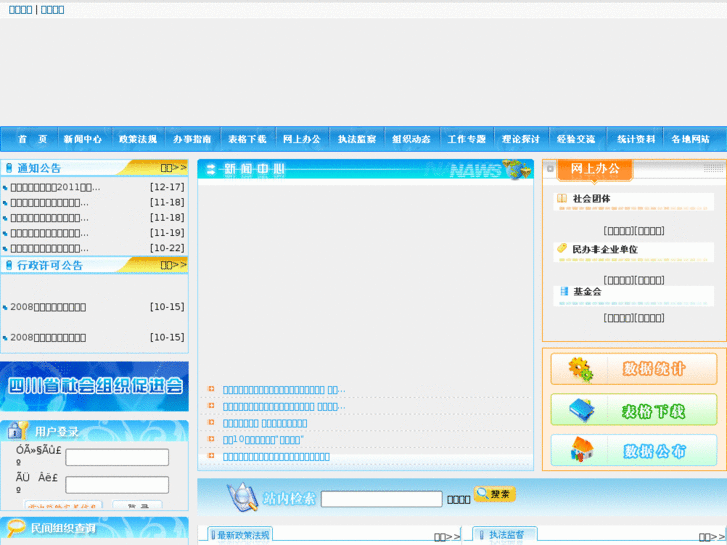Open 统计资料 navigation item

point(636,139)
